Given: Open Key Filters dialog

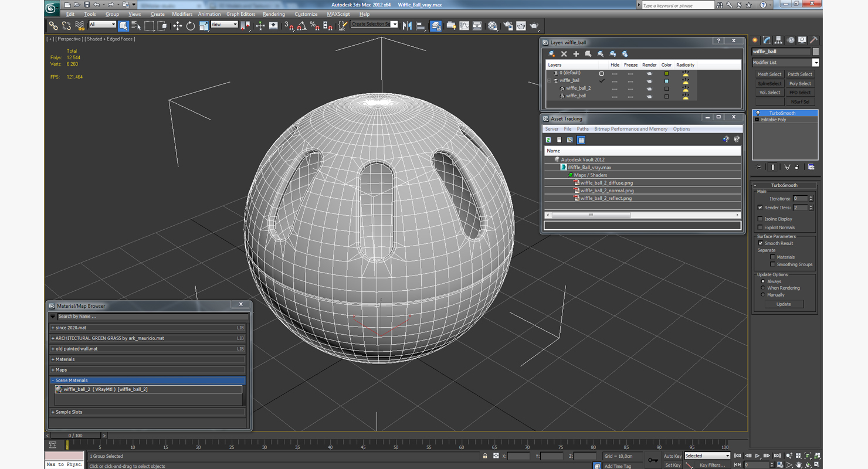Looking at the screenshot, I should [712, 465].
